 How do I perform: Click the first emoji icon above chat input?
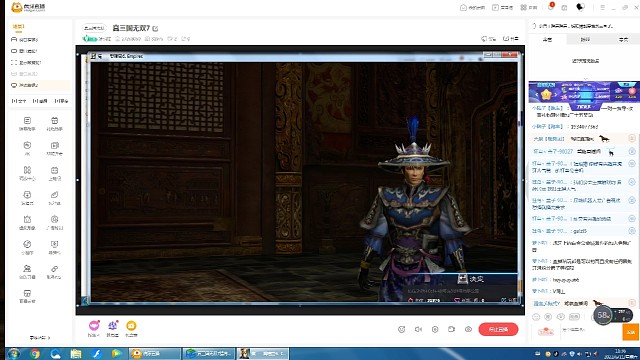click(x=536, y=317)
